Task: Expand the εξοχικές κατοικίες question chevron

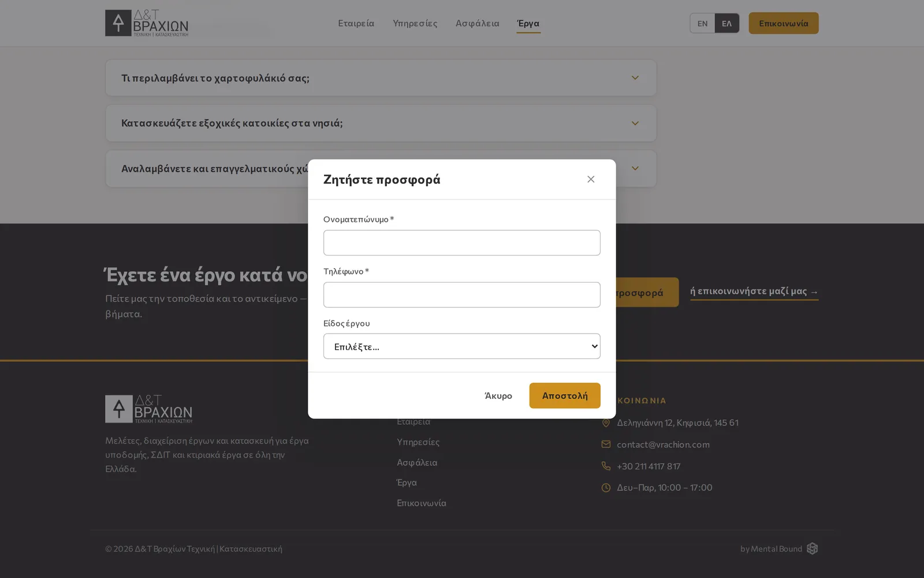Action: pos(635,123)
